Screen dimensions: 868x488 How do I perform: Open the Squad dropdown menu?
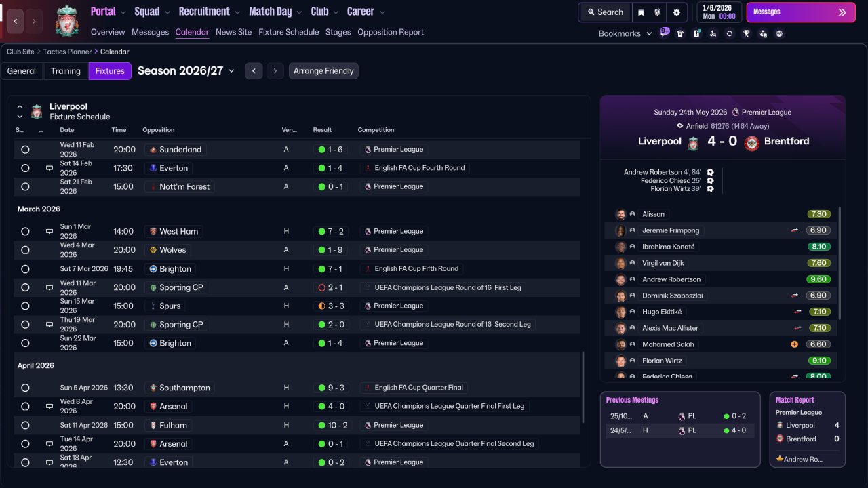point(153,12)
